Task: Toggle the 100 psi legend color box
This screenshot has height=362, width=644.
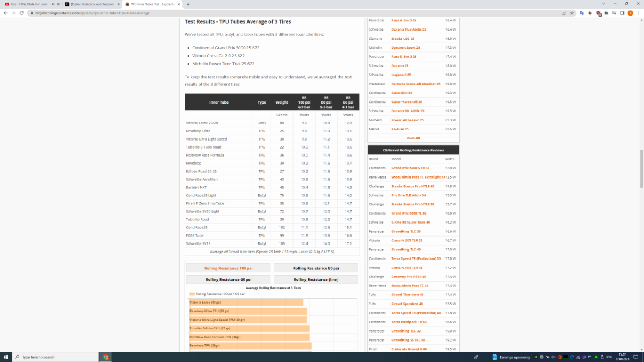Action: 192,294
